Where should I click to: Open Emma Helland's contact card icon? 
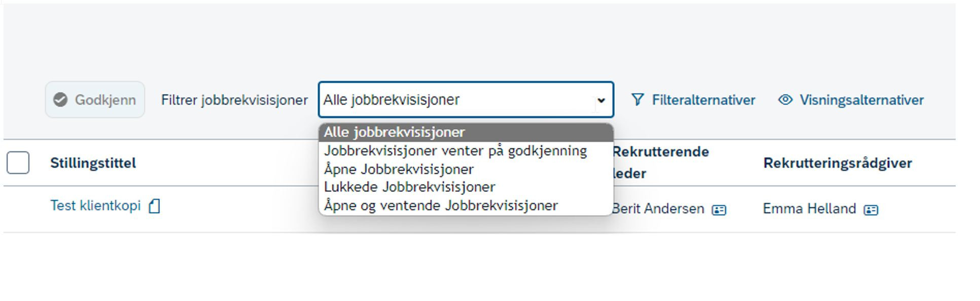coord(871,210)
